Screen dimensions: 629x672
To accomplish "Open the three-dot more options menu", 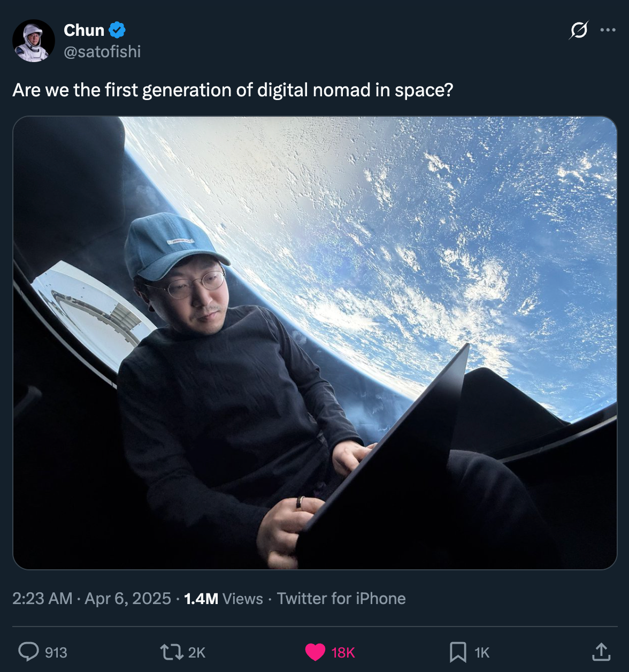I will coord(608,30).
